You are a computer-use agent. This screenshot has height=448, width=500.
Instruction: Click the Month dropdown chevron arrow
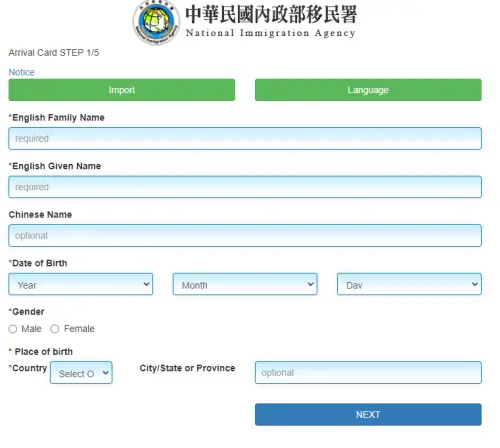(310, 284)
